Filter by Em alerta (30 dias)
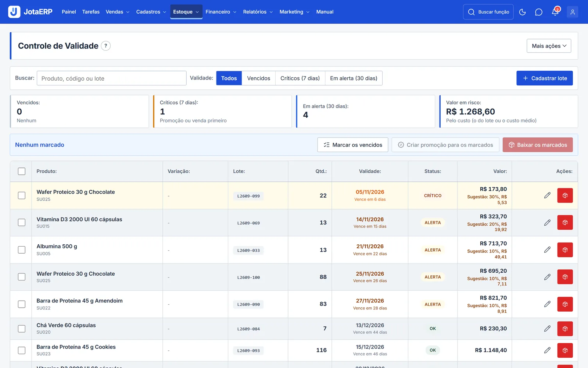 tap(354, 78)
